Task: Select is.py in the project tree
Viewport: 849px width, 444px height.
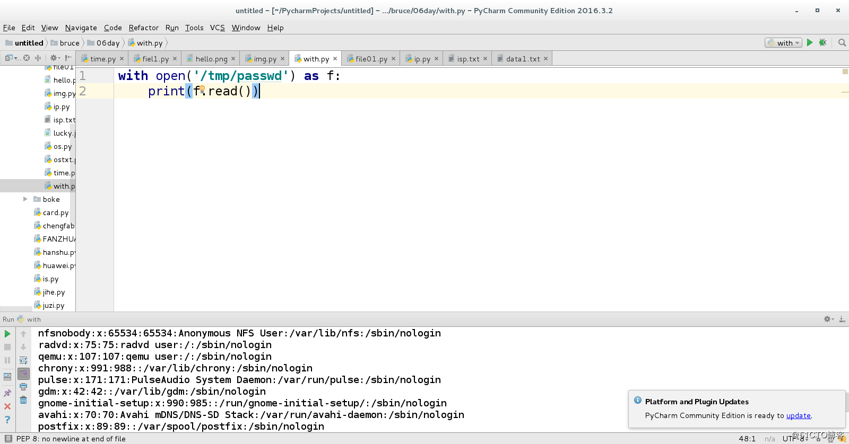Action: coord(47,279)
